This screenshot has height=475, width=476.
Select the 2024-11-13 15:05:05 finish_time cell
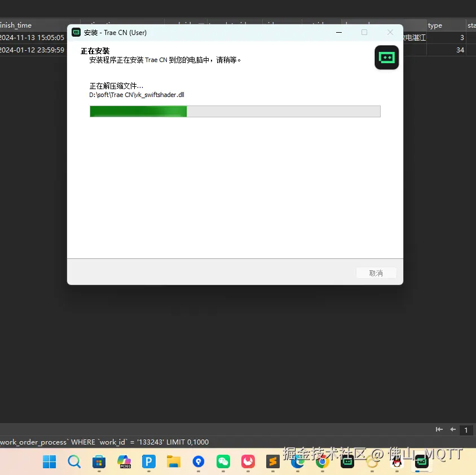point(32,38)
